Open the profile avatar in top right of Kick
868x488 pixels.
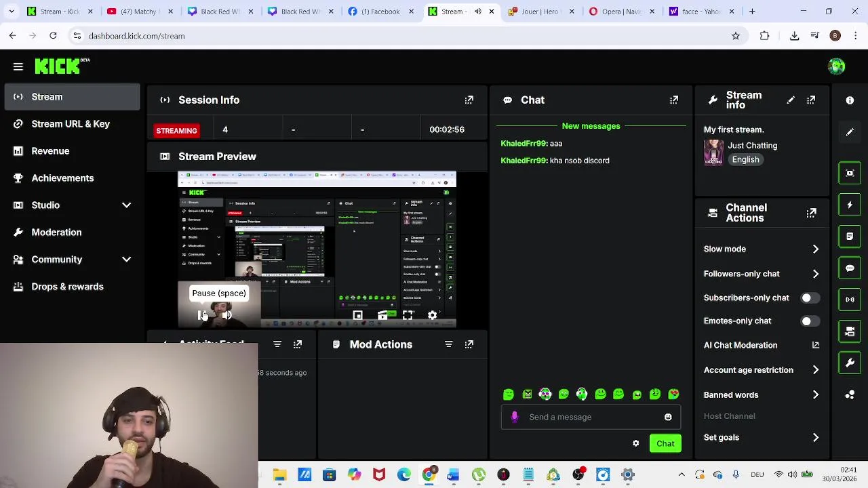click(836, 66)
